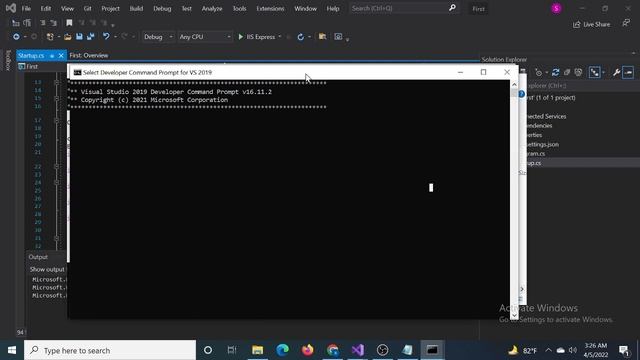Click the Show All Files icon in Solution Explorer
640x360 pixels.
(578, 72)
